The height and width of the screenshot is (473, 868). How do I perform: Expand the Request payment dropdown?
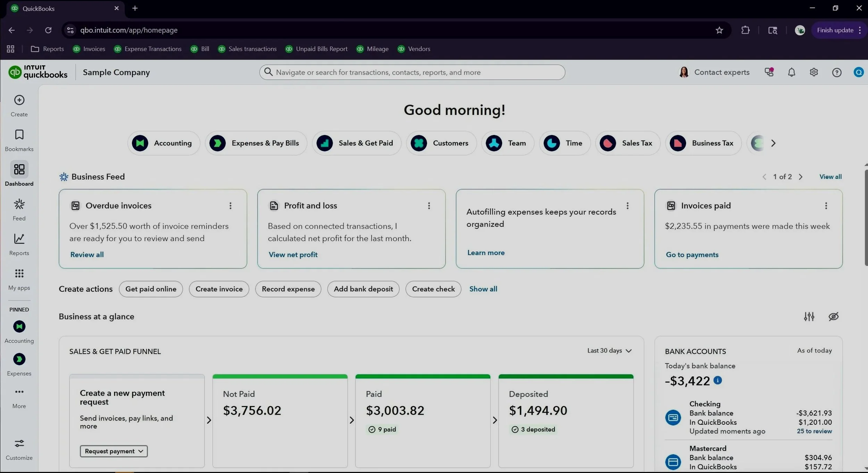[x=114, y=451]
